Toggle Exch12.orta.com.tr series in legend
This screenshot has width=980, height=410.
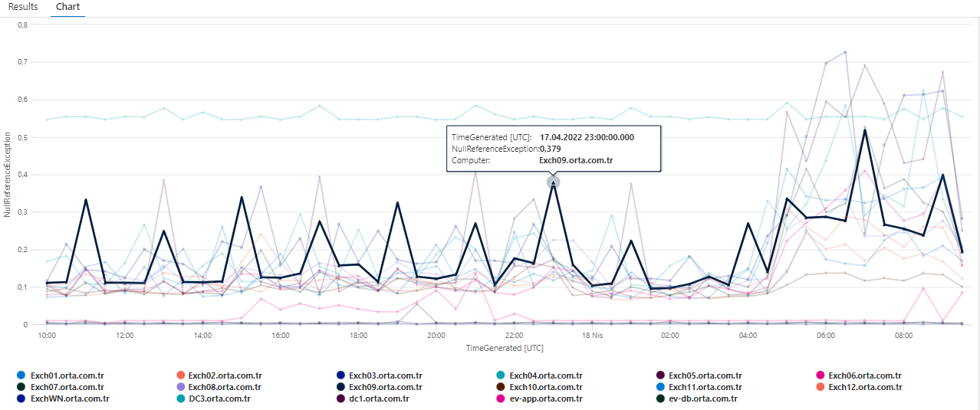(860, 387)
